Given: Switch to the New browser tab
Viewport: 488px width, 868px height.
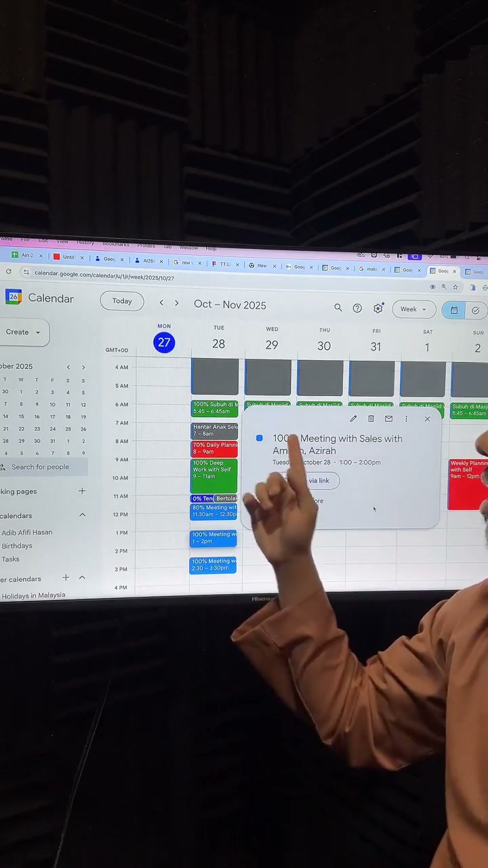Looking at the screenshot, I should click(x=261, y=265).
